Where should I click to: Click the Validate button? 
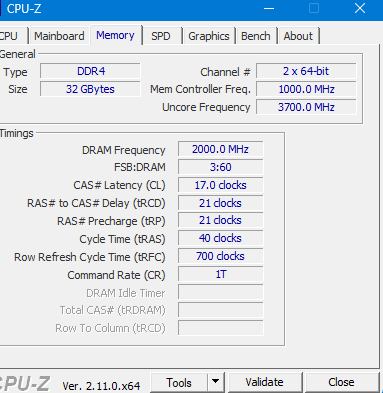tap(265, 383)
